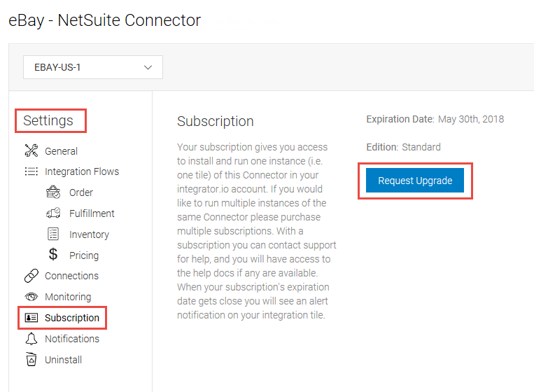The image size is (534, 392).
Task: Click the dropdown chevron arrow
Action: click(x=148, y=67)
